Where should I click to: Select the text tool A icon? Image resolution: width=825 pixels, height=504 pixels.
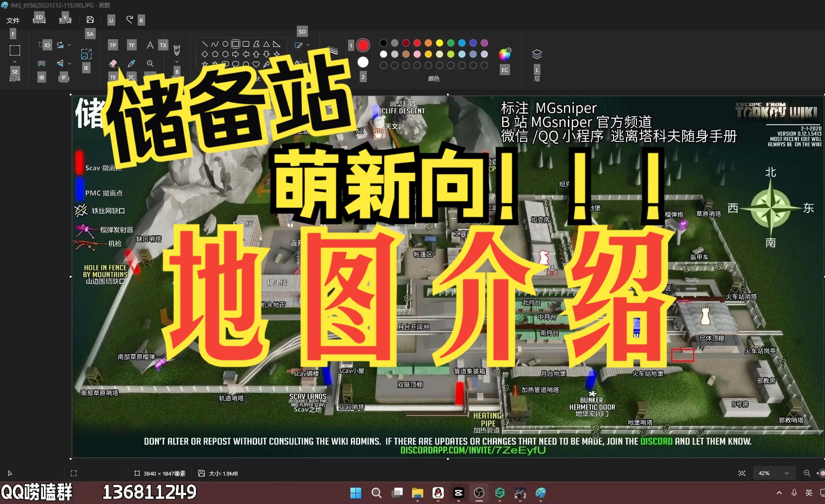pyautogui.click(x=150, y=45)
